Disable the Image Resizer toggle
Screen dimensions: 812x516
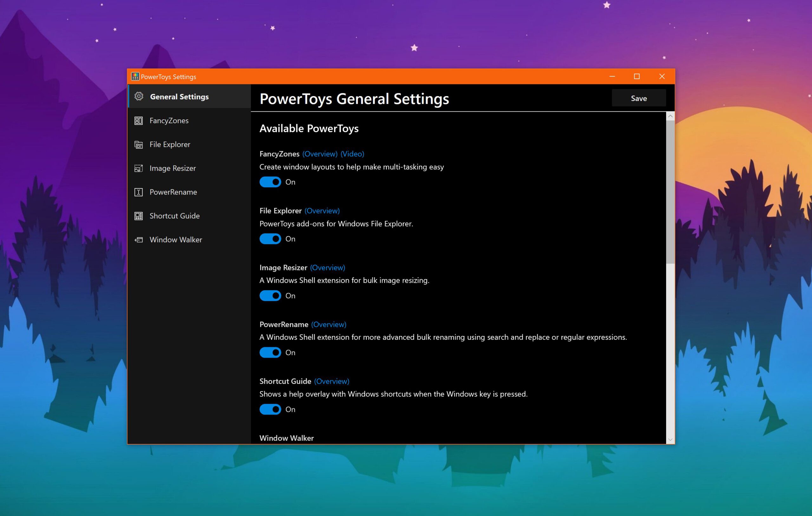[x=270, y=296]
